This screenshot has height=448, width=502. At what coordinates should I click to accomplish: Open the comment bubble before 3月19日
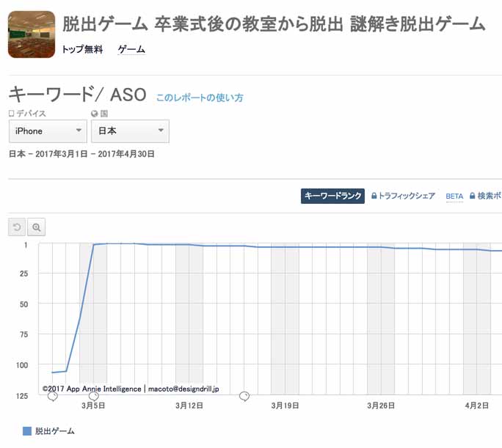(244, 397)
